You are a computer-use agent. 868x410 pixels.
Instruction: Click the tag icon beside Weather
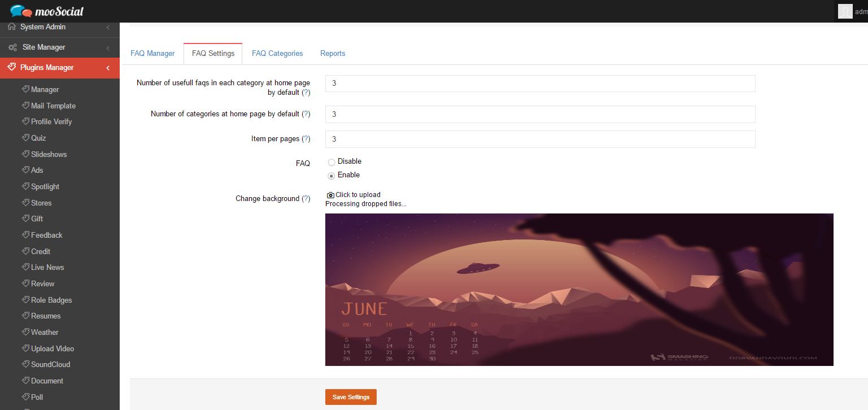25,332
